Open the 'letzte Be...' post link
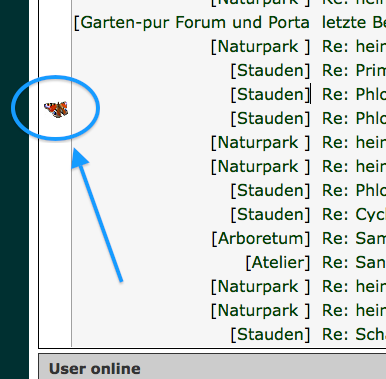The width and height of the screenshot is (386, 379). (354, 23)
